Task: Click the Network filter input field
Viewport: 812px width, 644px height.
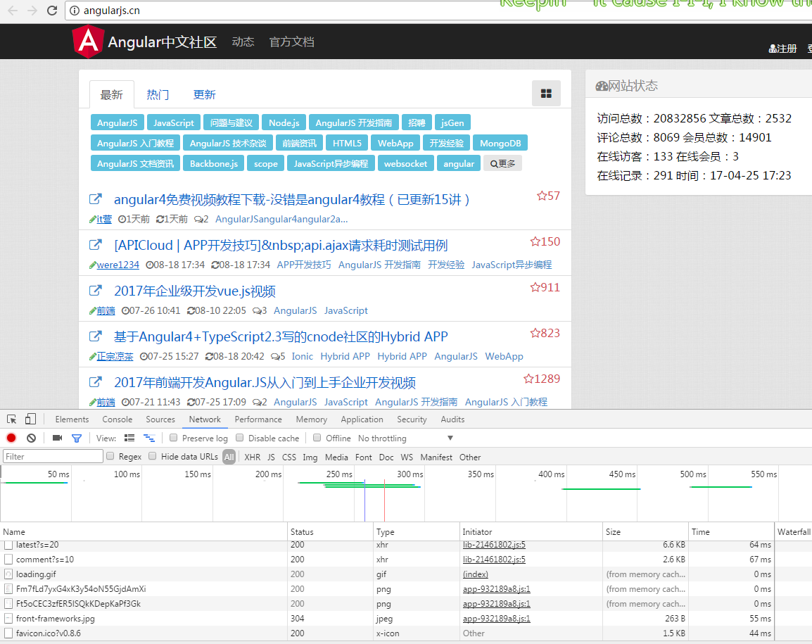Action: click(53, 457)
